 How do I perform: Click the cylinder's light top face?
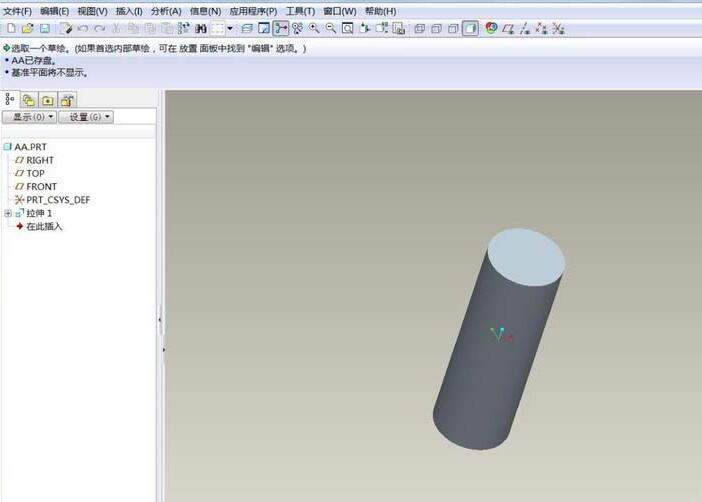pyautogui.click(x=527, y=252)
